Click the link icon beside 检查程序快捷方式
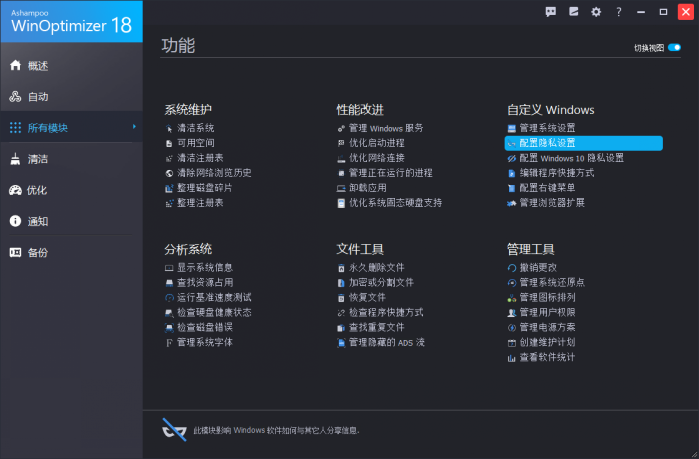Screen dimensions: 699x459 [x=341, y=313]
